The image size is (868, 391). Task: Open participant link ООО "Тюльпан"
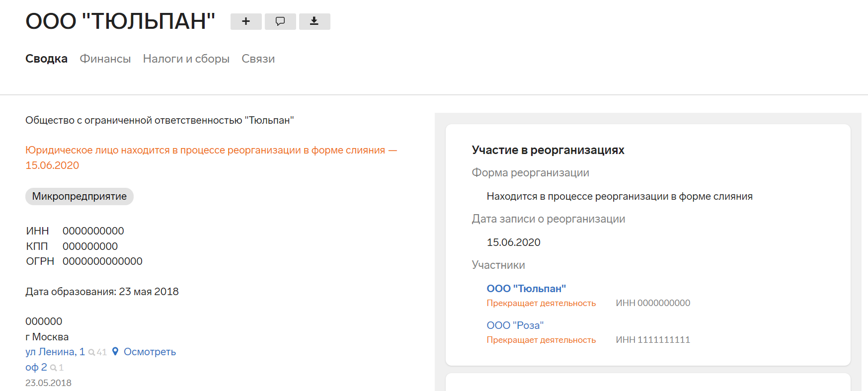pos(526,289)
